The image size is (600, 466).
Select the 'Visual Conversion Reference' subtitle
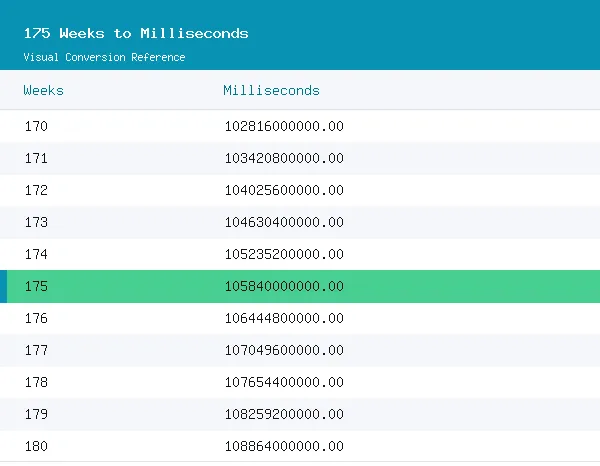point(104,57)
